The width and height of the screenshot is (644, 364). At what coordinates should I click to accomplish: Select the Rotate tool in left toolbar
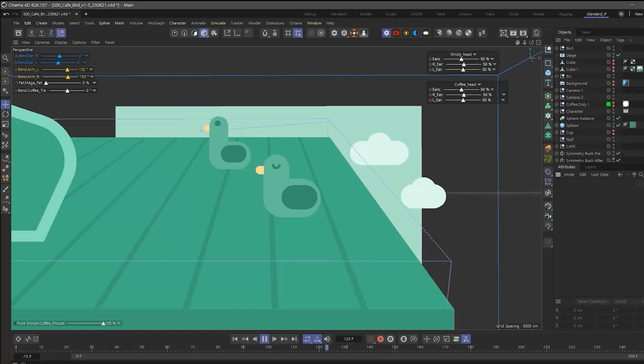(5, 115)
